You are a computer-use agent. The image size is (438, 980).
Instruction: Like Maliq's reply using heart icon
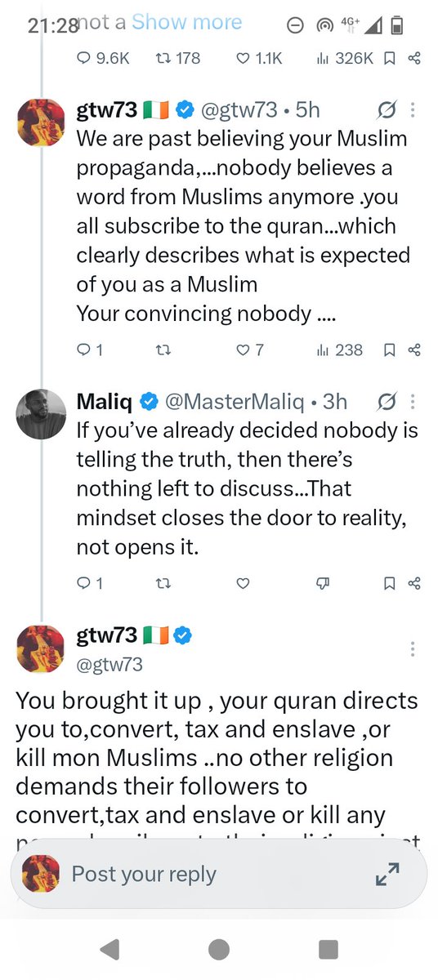pos(242,583)
